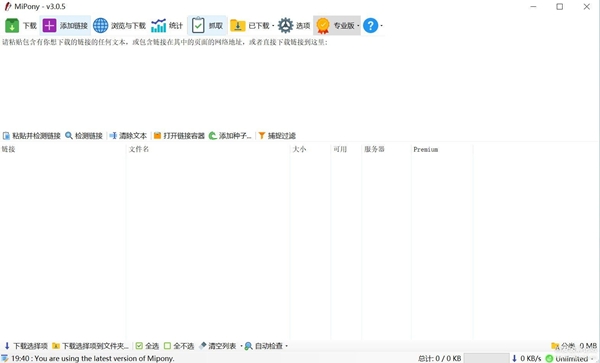
Task: Click the status log icon before 19:40
Action: (x=5, y=358)
